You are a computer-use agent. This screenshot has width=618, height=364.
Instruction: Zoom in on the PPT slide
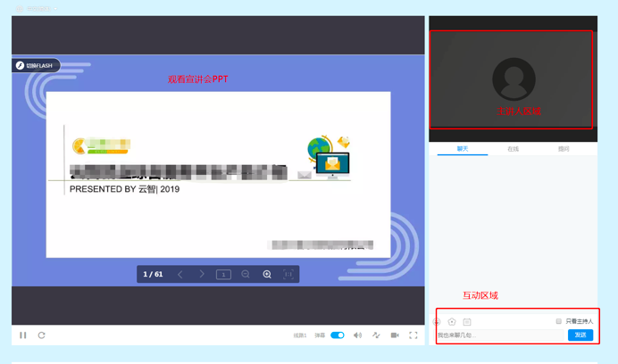coord(267,275)
